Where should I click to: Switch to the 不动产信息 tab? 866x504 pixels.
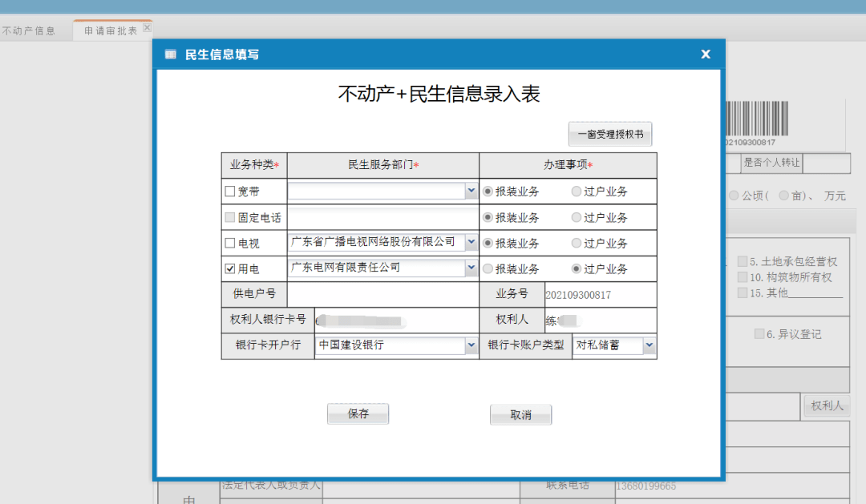click(30, 30)
